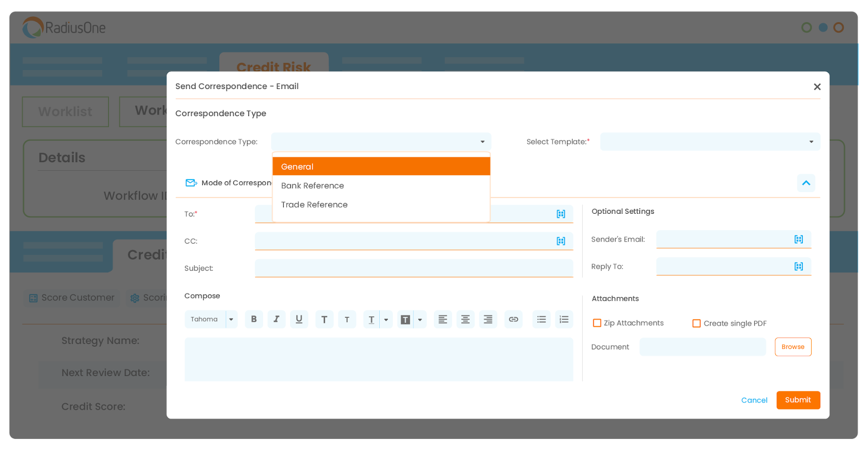Image resolution: width=868 pixels, height=452 pixels.
Task: Switch to the Credit Risk tab
Action: point(274,67)
